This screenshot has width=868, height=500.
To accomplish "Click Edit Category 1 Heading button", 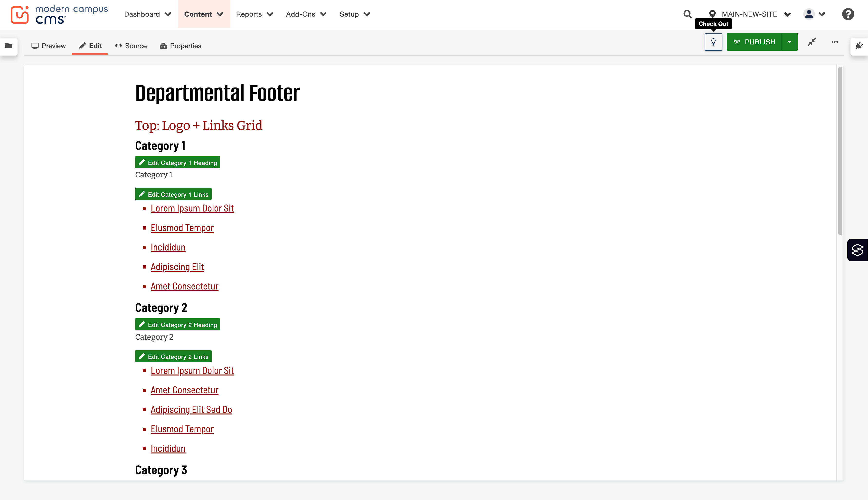I will pos(178,163).
